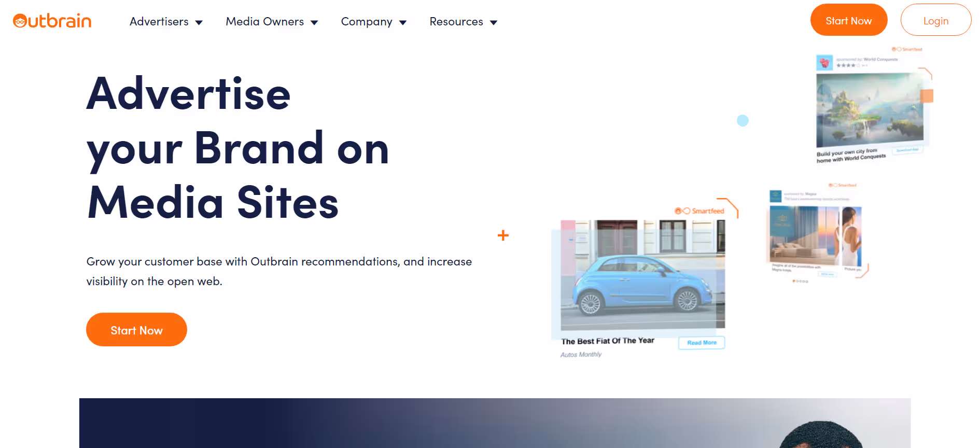Viewport: 980px width, 448px height.
Task: Click 'The Best Fiat Of The Year' headline
Action: [608, 341]
